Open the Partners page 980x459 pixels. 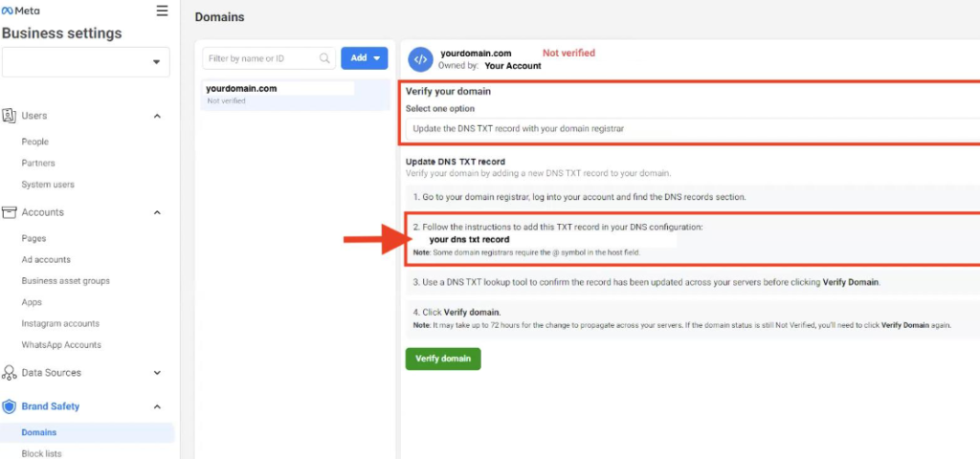click(x=38, y=163)
